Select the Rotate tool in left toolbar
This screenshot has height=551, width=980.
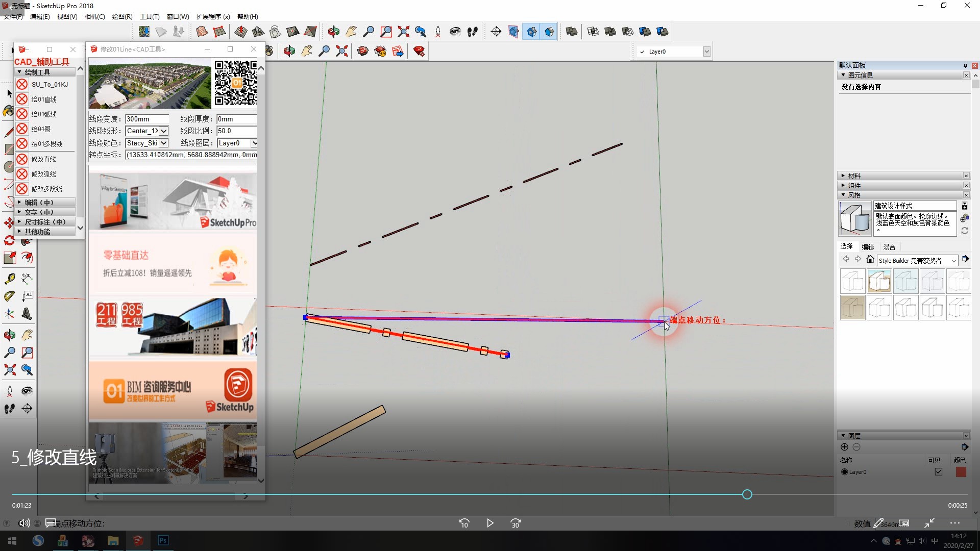pos(9,240)
